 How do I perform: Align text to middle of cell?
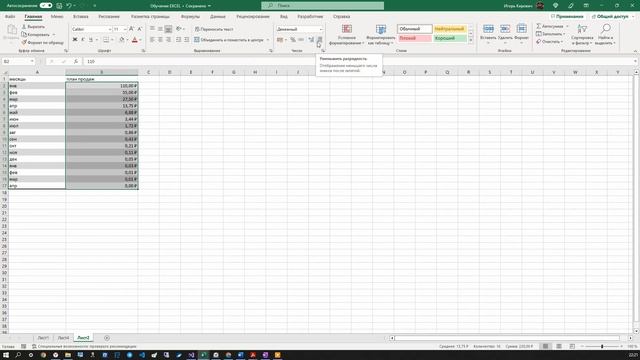[160, 29]
